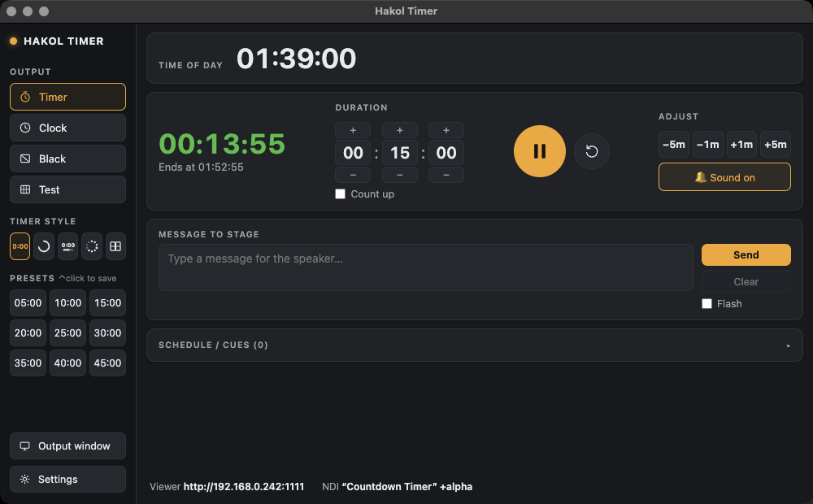
Task: Increase duration minutes with plus
Action: (x=400, y=130)
